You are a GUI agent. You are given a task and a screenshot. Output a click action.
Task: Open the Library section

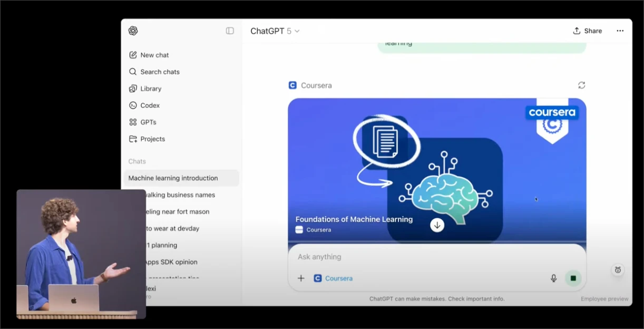click(x=151, y=89)
